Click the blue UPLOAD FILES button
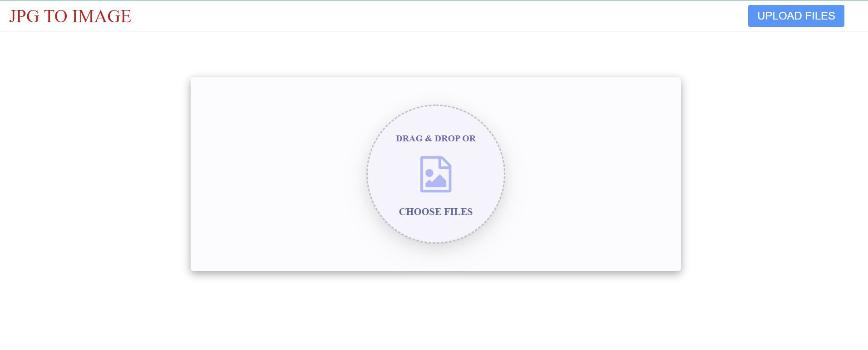 pos(796,16)
